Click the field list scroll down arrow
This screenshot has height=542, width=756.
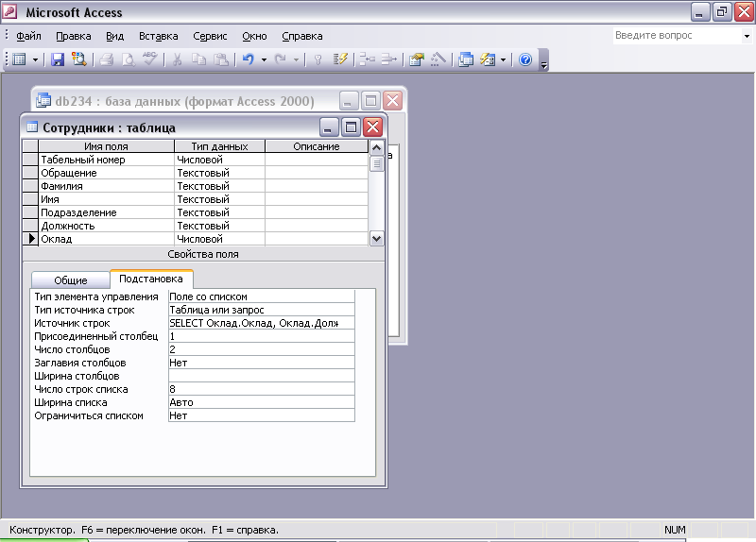coord(376,239)
